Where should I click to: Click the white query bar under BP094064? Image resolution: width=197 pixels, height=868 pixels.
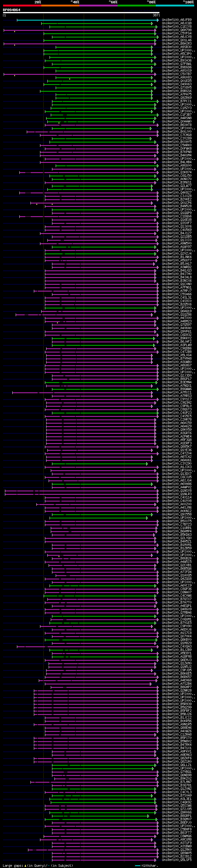point(81,13)
